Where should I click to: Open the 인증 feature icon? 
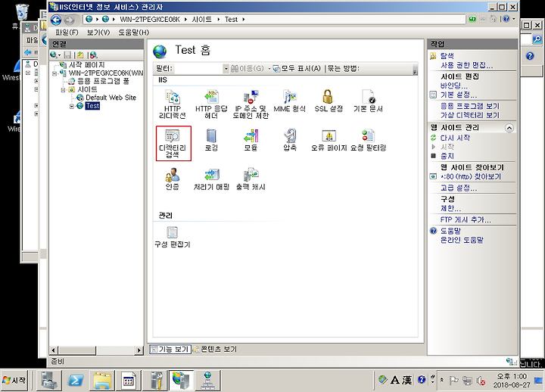(x=172, y=179)
